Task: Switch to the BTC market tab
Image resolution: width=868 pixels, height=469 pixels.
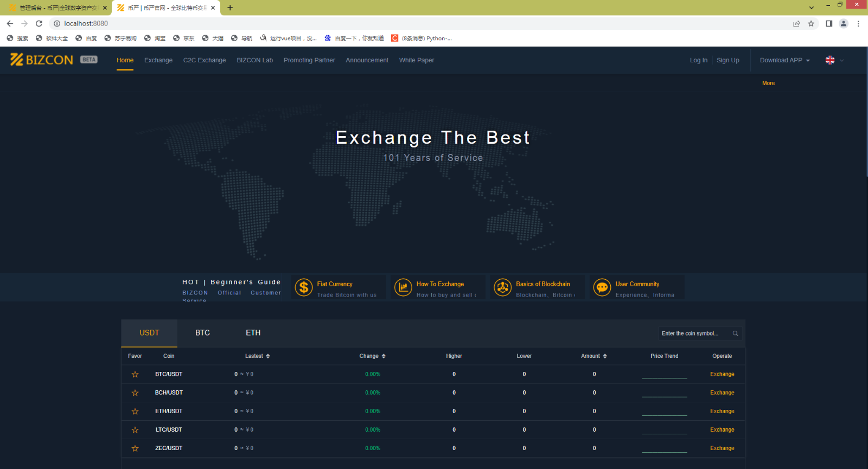Action: pos(202,333)
